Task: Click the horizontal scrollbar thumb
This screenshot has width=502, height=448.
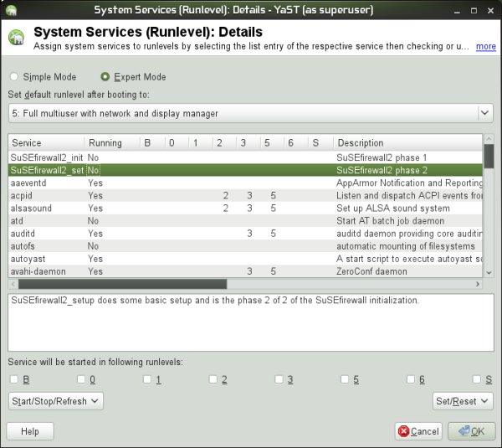Action: coord(123,284)
